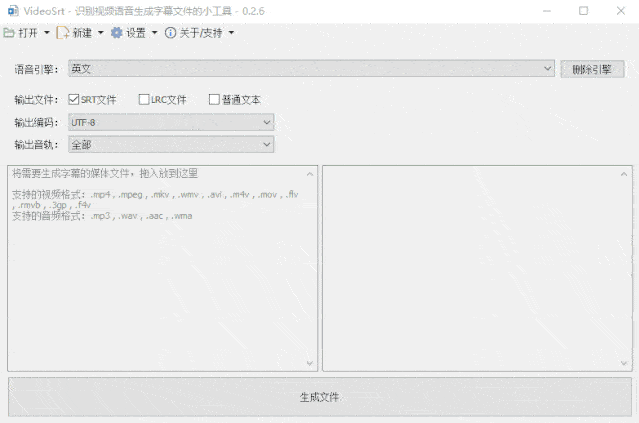Click the right output log panel
Viewport: 639px width, 423px height.
[477, 268]
